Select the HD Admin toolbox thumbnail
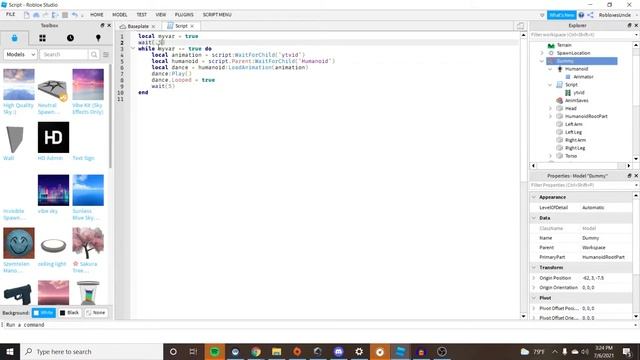The height and width of the screenshot is (360, 640). click(x=53, y=138)
